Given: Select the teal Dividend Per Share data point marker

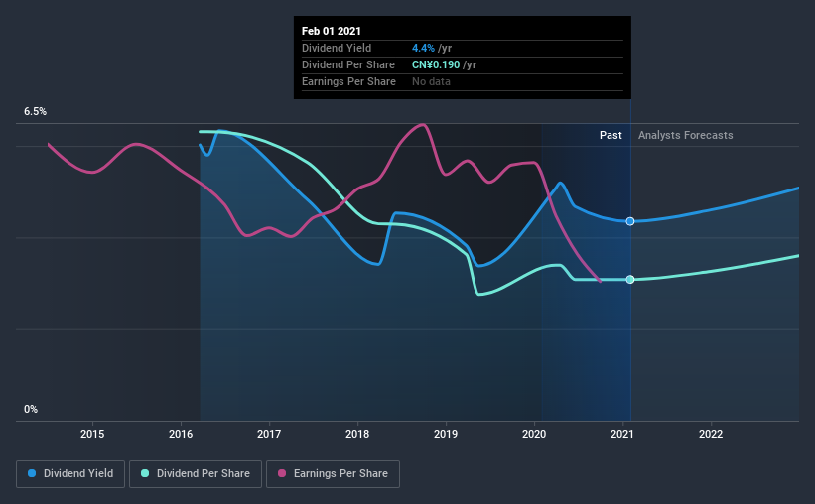Looking at the screenshot, I should pos(630,280).
